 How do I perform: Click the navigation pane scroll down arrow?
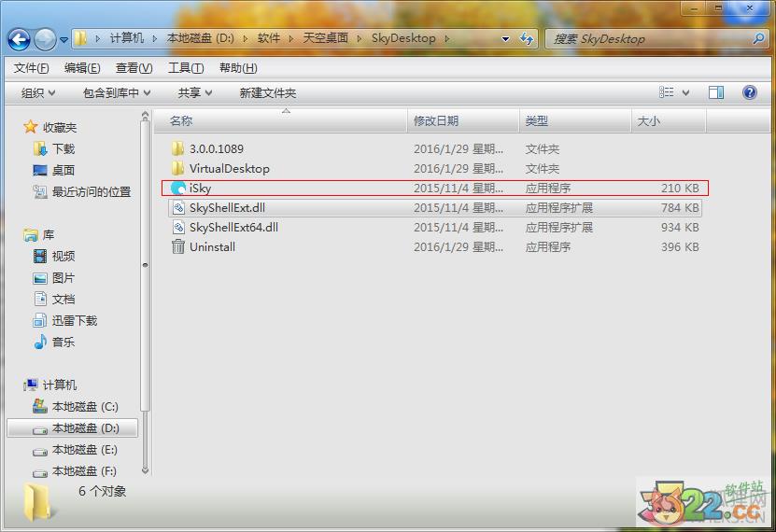click(145, 469)
